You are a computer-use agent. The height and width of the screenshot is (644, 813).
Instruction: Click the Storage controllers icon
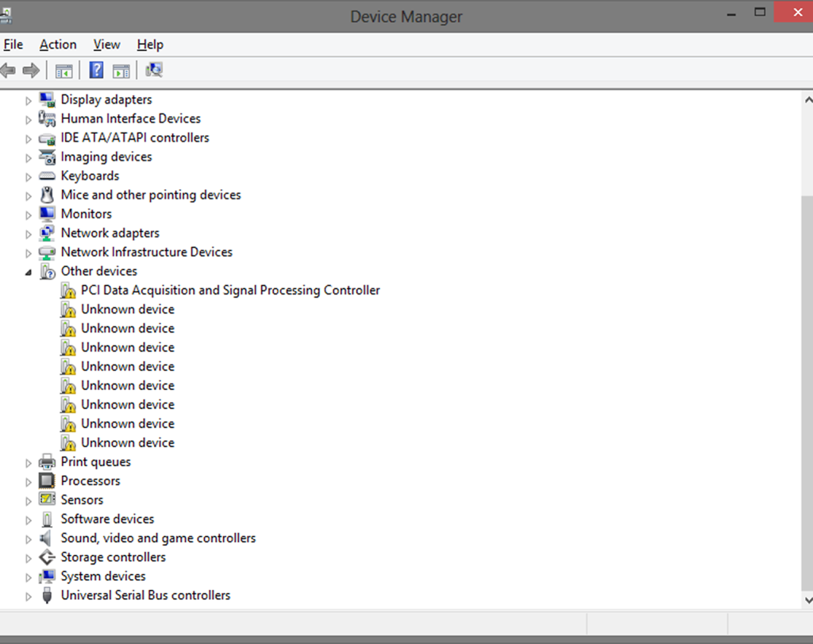tap(47, 557)
